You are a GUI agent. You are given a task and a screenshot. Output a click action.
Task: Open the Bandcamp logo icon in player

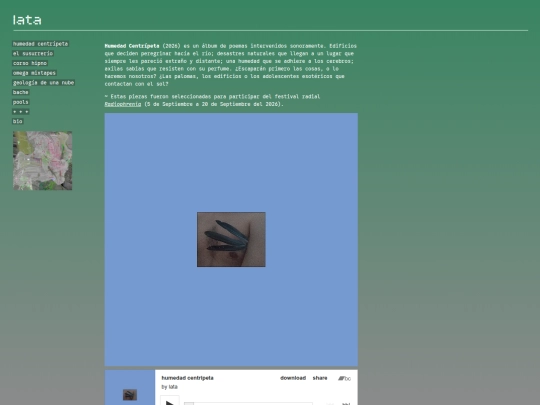[x=344, y=378]
